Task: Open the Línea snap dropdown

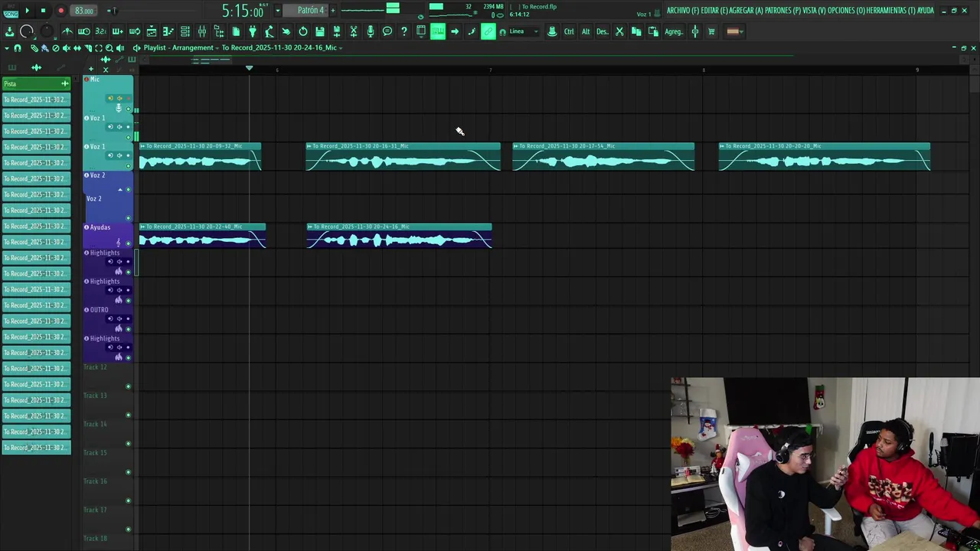Action: 523,31
